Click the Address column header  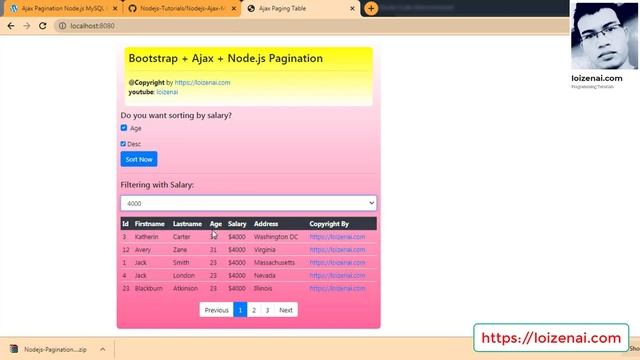[x=266, y=224]
